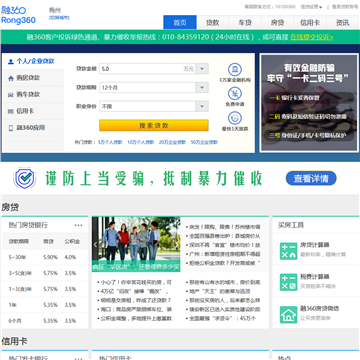Click the 在线提交投诉 link in the green bar
360x360 pixels.
(x=311, y=37)
